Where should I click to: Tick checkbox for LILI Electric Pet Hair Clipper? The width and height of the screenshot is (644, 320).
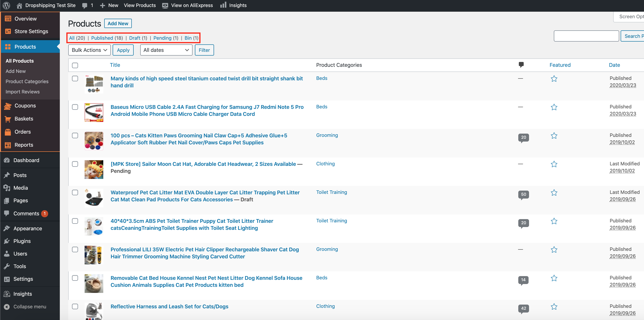coord(75,249)
